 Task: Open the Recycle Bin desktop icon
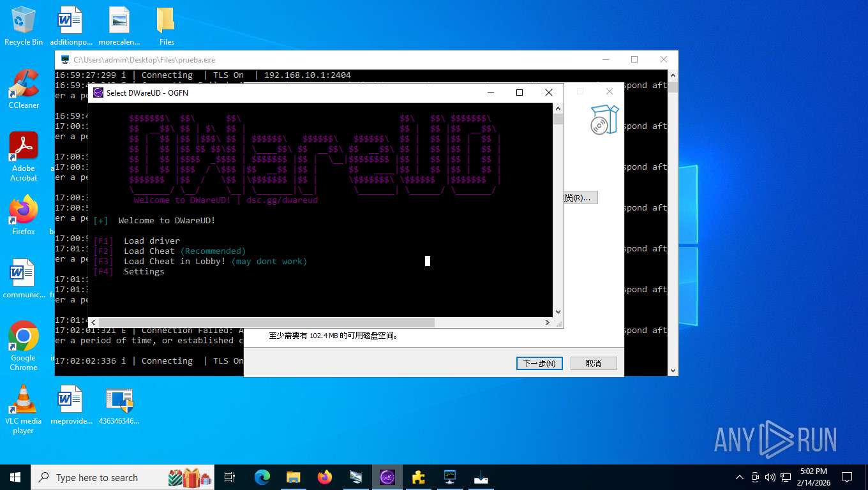24,26
